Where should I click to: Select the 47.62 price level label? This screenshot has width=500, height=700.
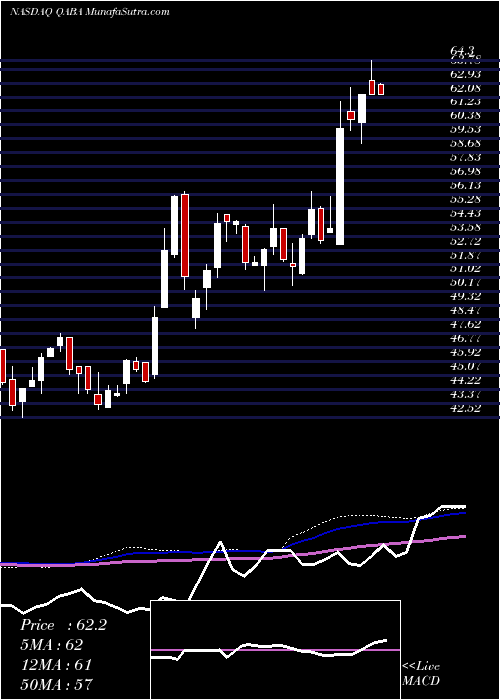(465, 324)
